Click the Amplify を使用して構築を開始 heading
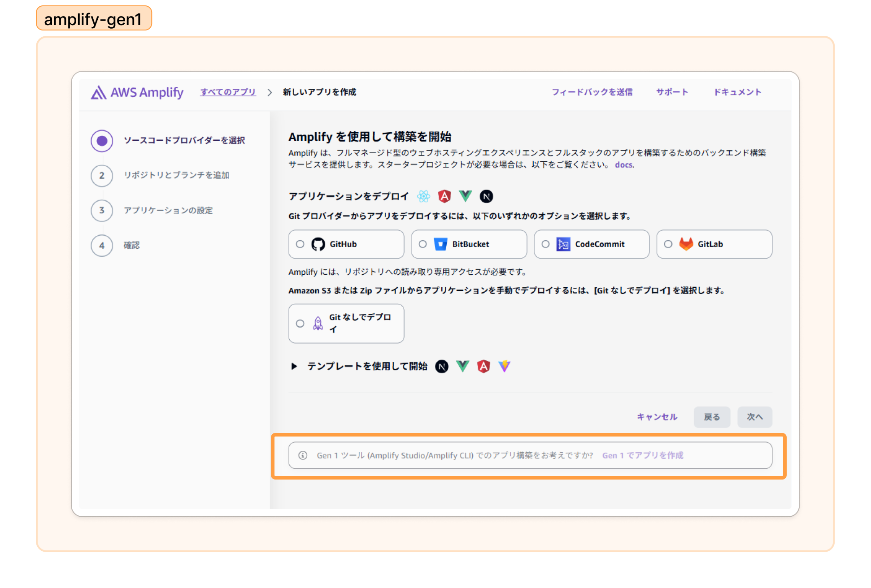This screenshot has width=871, height=588. click(x=370, y=137)
